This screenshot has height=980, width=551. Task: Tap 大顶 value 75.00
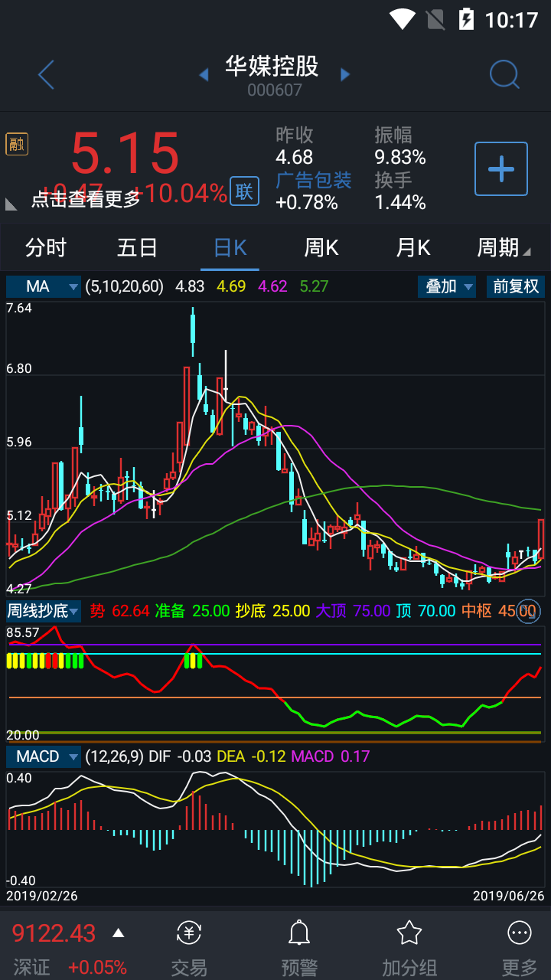pos(372,611)
